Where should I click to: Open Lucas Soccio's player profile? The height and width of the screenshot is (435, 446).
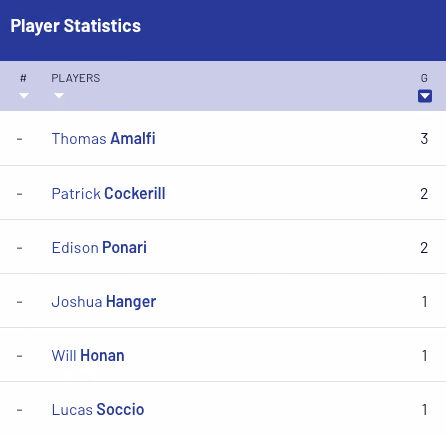click(x=98, y=410)
